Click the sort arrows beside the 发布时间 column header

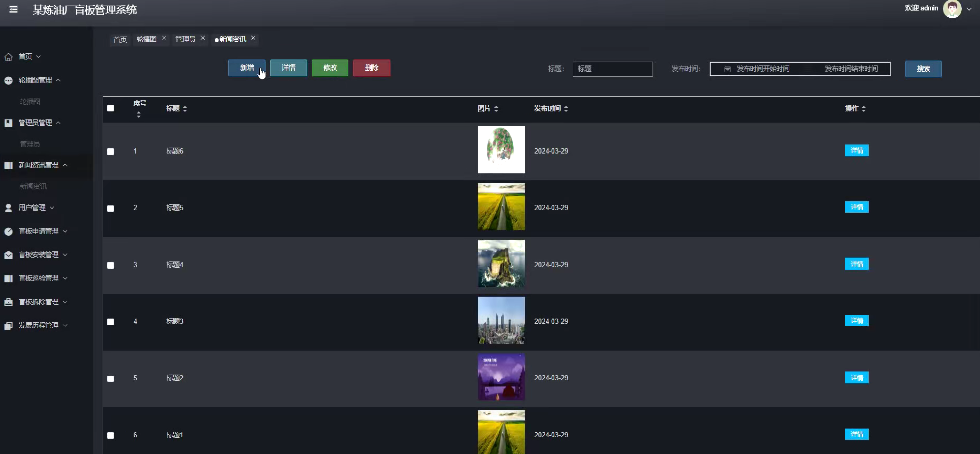[566, 109]
